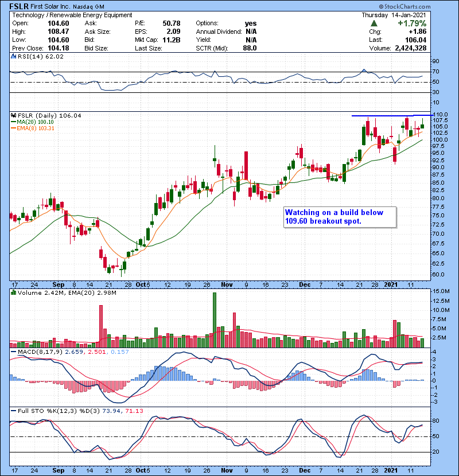Click the Chg value +1.86
The width and height of the screenshot is (459, 476).
[417, 32]
